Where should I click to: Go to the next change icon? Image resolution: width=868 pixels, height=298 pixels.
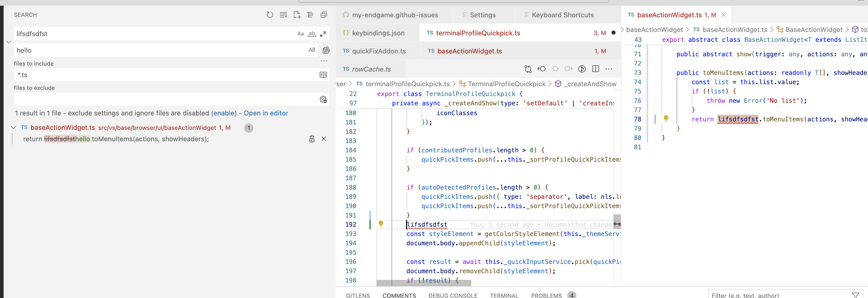[x=568, y=69]
